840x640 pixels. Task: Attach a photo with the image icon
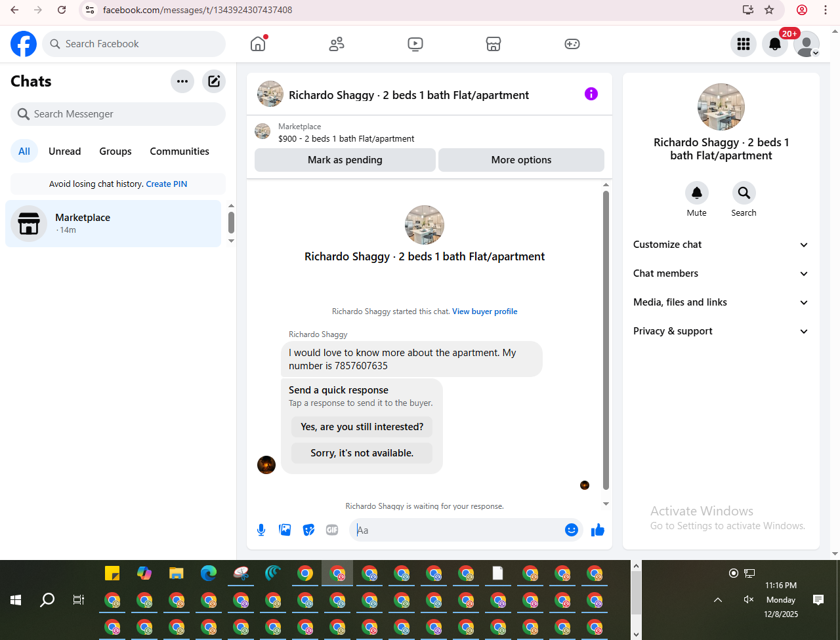pos(285,530)
